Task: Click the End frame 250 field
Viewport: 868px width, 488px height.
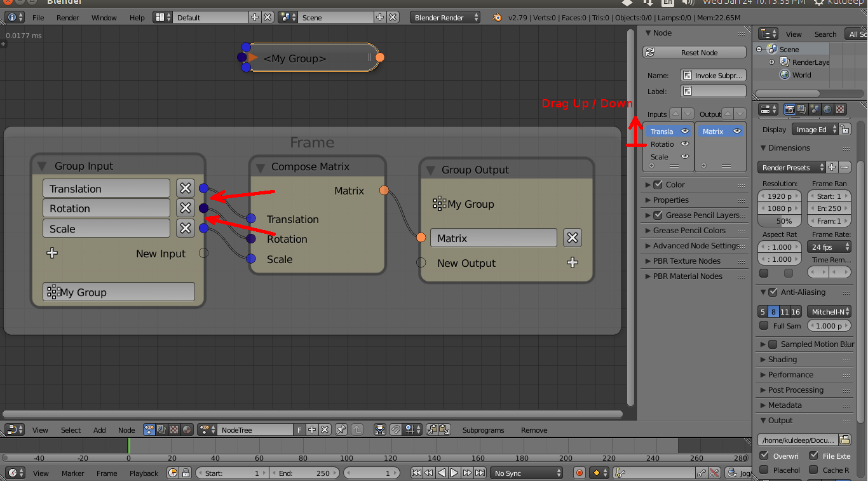Action: [304, 473]
